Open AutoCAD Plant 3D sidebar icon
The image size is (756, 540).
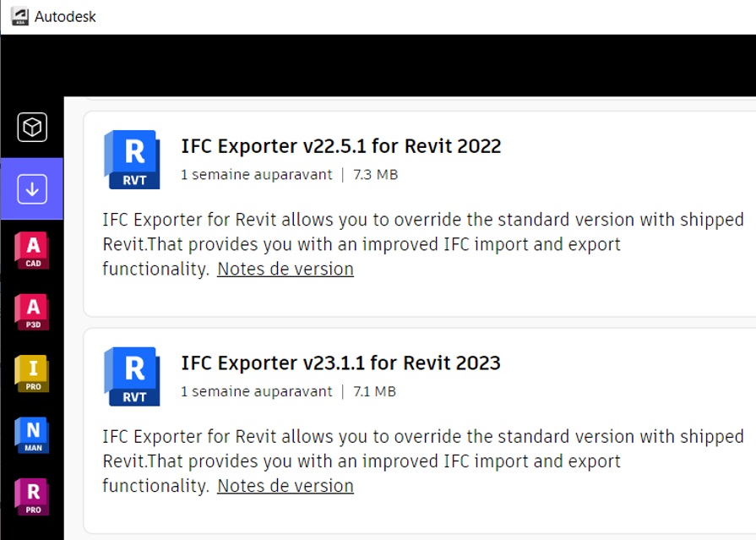[x=32, y=311]
